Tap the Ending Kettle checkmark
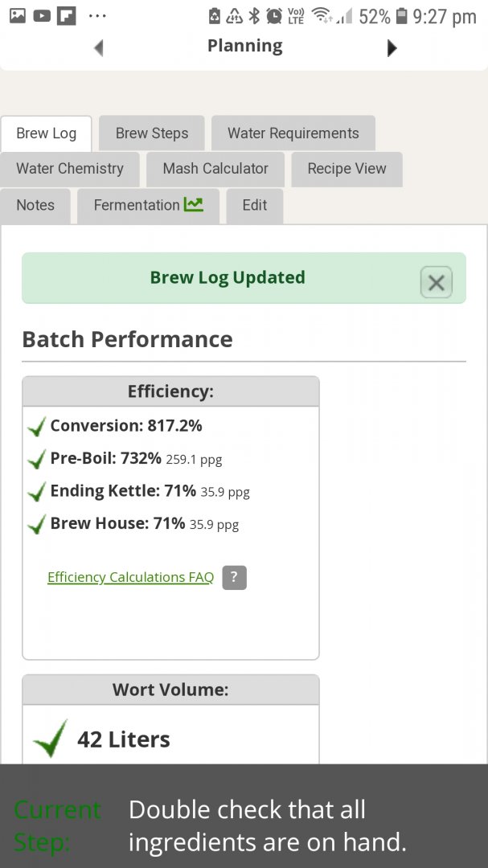 (x=36, y=492)
